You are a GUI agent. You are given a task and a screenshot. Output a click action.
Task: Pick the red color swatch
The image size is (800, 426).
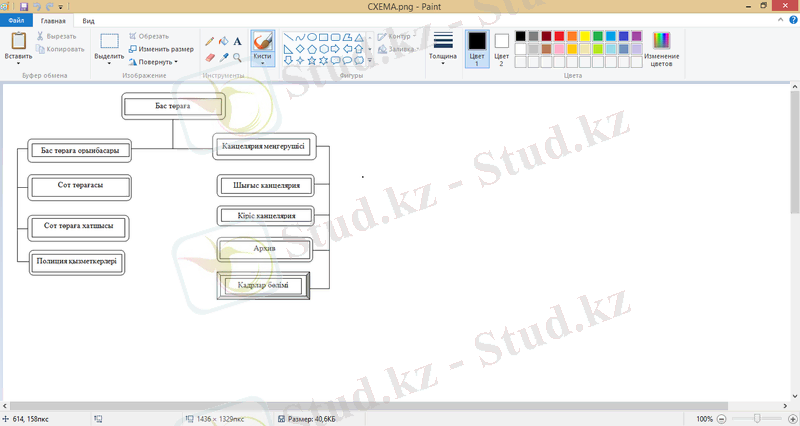(559, 36)
